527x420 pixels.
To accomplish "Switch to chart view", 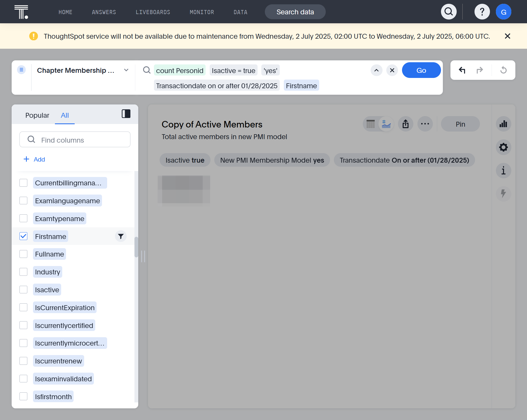I will click(386, 124).
